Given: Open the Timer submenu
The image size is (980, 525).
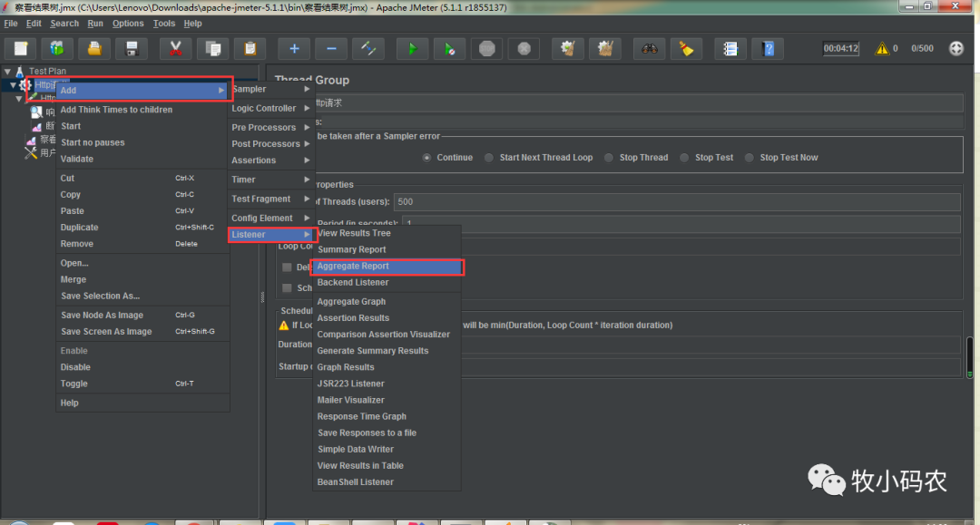Looking at the screenshot, I should (x=271, y=180).
